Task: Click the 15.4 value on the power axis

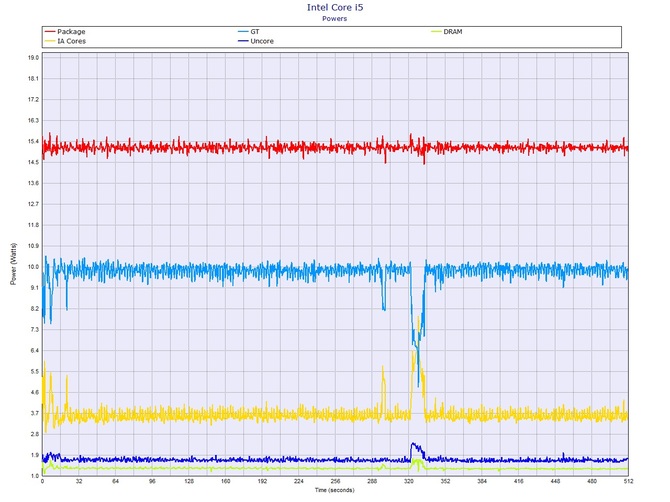Action: 33,141
